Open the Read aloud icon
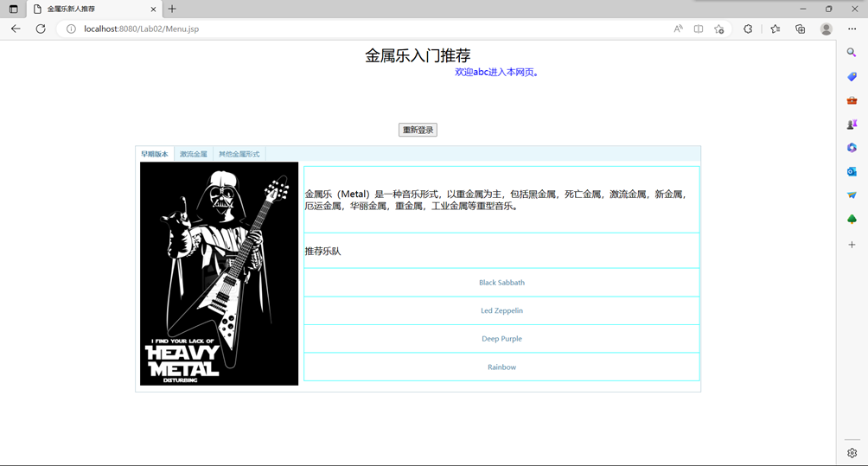 (678, 29)
